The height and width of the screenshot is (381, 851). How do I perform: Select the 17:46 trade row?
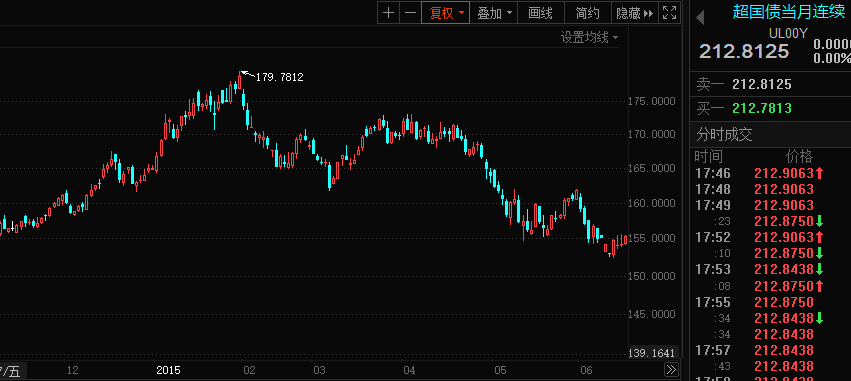click(x=770, y=173)
